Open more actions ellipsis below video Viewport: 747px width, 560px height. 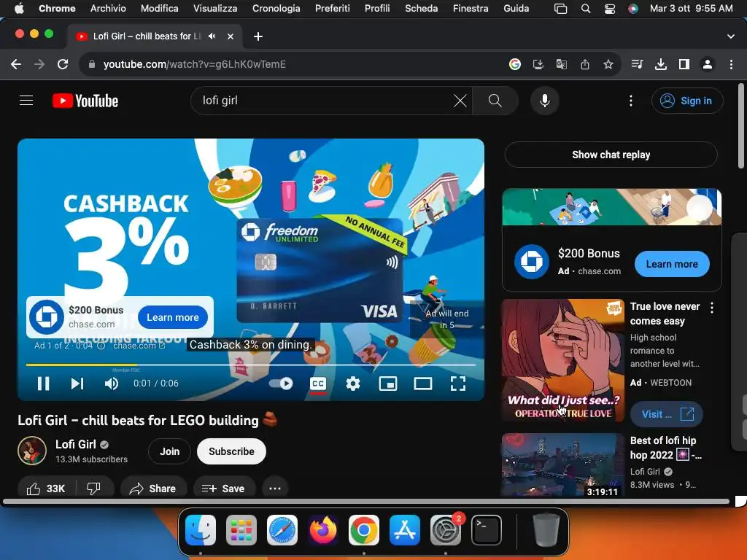click(x=275, y=488)
